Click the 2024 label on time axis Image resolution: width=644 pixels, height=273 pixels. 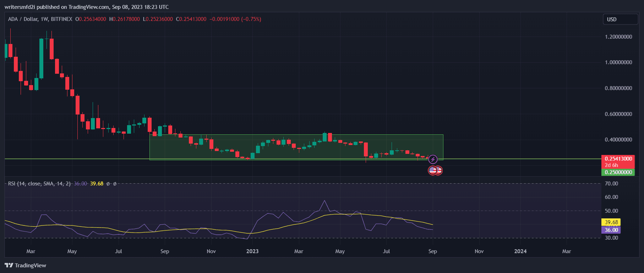click(520, 251)
